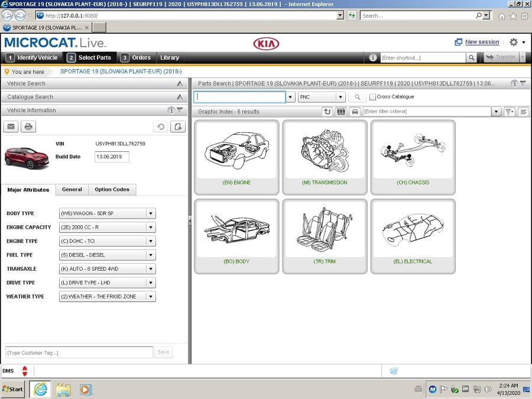Open the (BO) BODY graphic
This screenshot has height=399, width=532.
pyautogui.click(x=236, y=236)
